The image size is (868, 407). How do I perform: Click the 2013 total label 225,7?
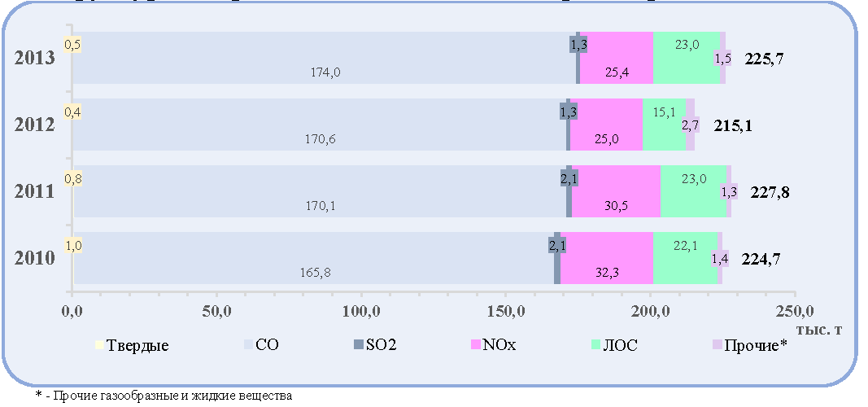tap(764, 58)
